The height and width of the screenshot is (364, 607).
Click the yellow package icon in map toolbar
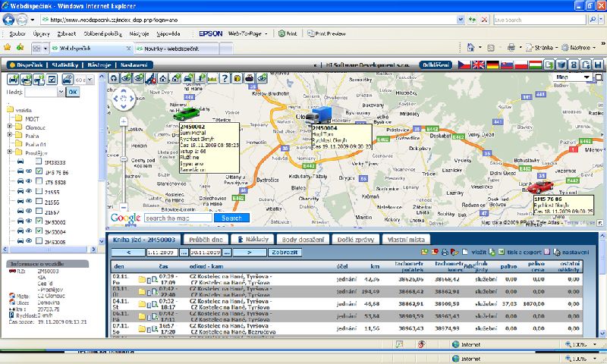coord(237,79)
